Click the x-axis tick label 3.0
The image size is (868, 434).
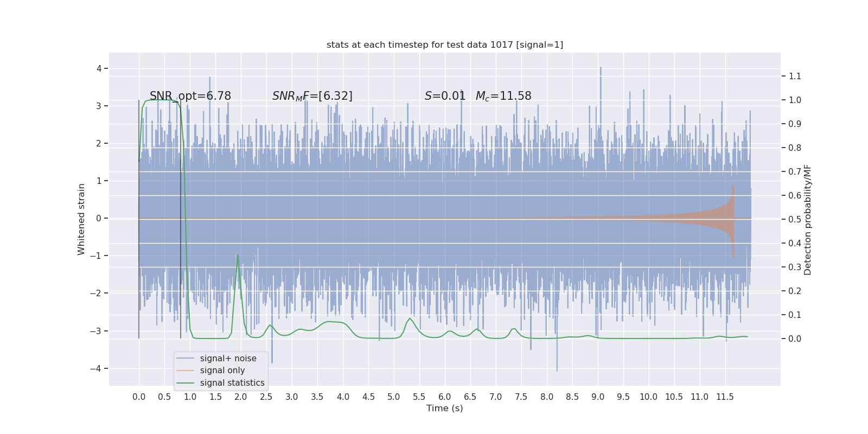292,397
